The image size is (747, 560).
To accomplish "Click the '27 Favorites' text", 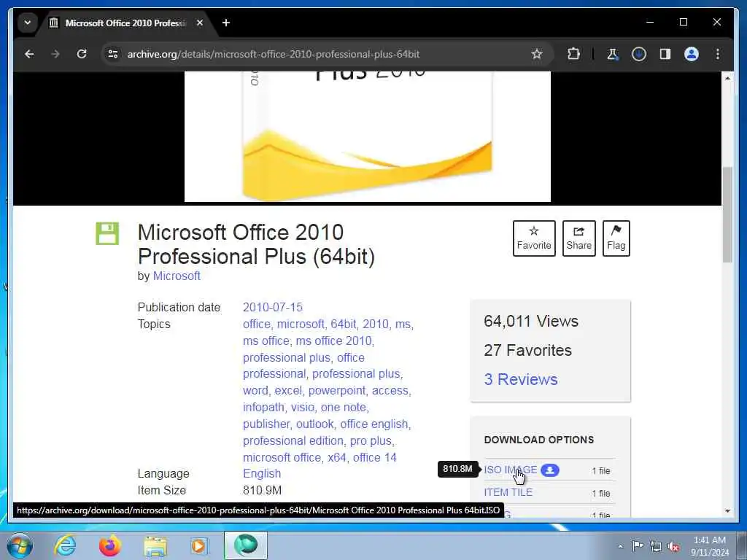I will [x=528, y=351].
